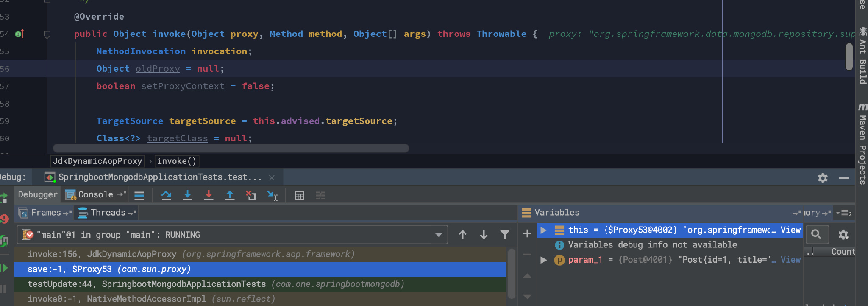Click the oldProxy variable in the code
This screenshot has width=868, height=306.
[158, 69]
